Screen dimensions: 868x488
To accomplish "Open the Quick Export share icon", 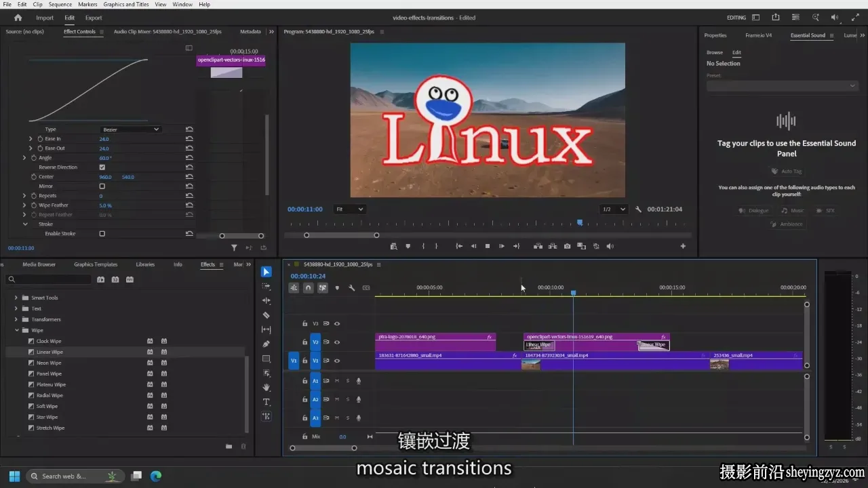I will coord(776,18).
